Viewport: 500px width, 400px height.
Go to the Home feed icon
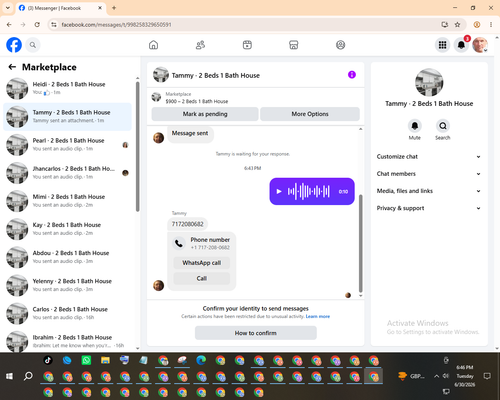coord(153,45)
